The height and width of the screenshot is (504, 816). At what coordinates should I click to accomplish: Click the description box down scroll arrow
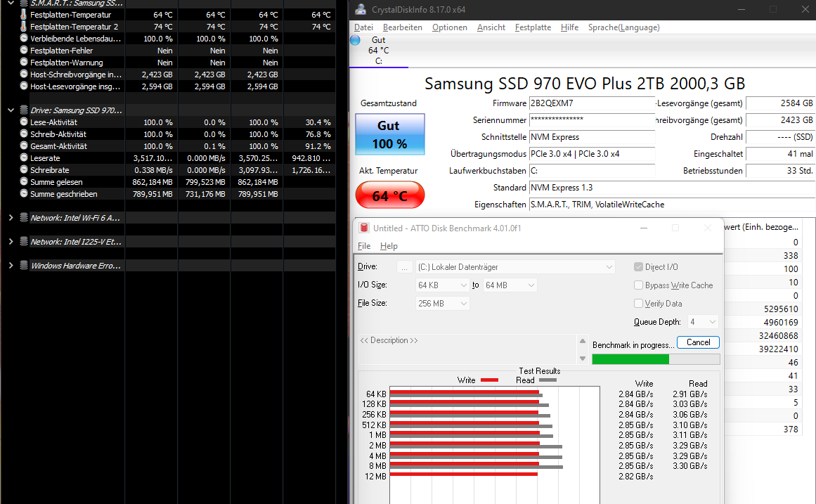pos(583,358)
